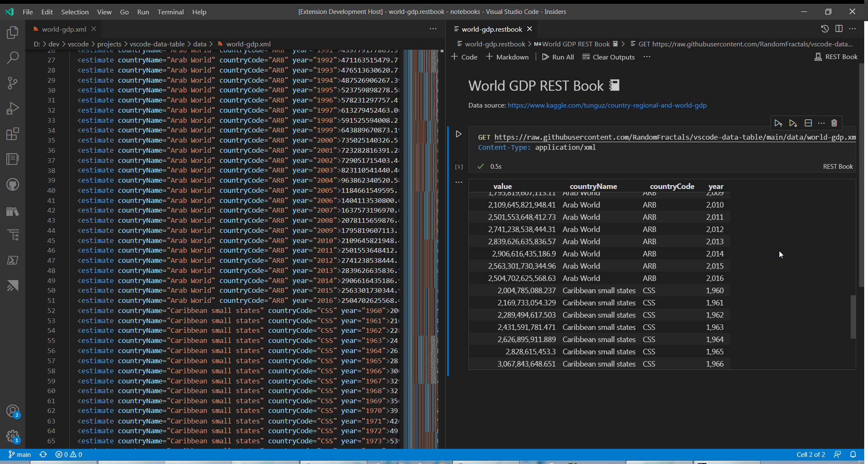
Task: Click the Extensions icon in sidebar
Action: [13, 134]
